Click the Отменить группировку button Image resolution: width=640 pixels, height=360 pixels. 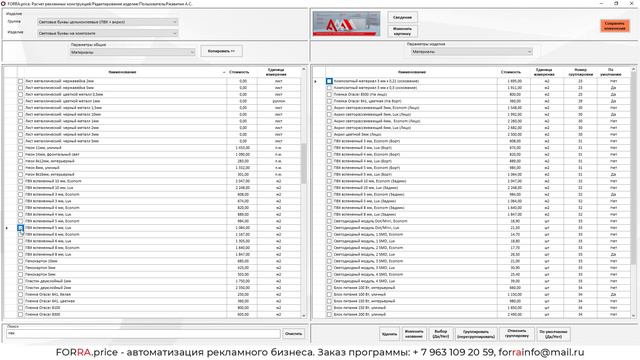coord(517,334)
